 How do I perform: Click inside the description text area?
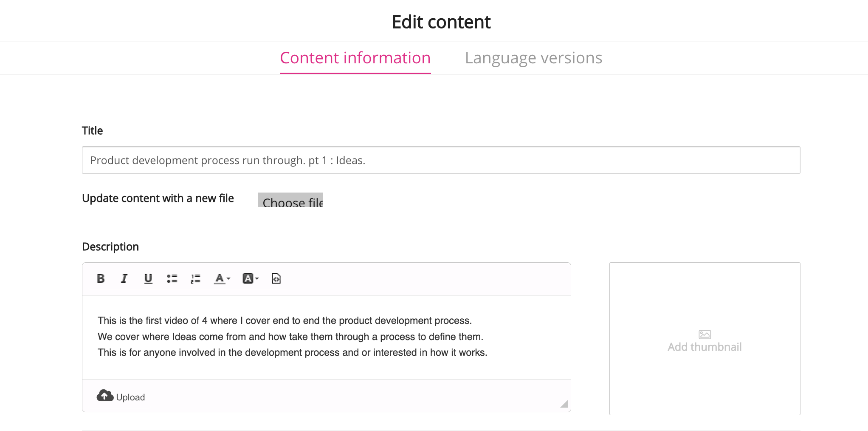[326, 337]
